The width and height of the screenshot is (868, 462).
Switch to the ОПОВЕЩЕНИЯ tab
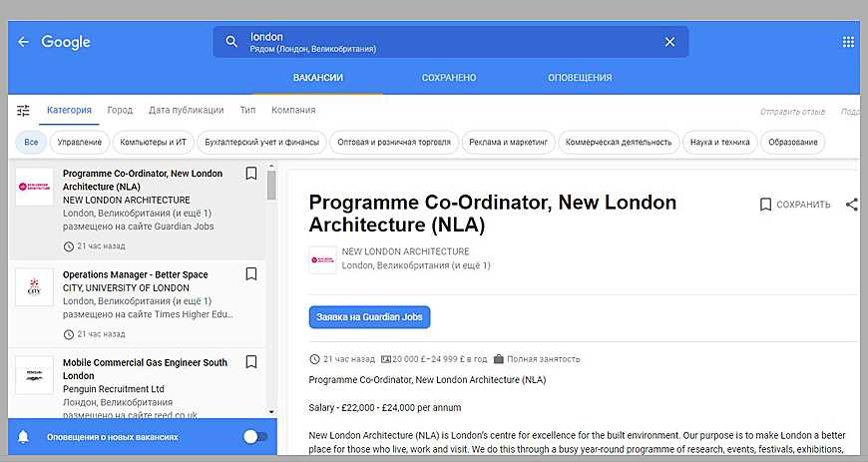tap(580, 78)
